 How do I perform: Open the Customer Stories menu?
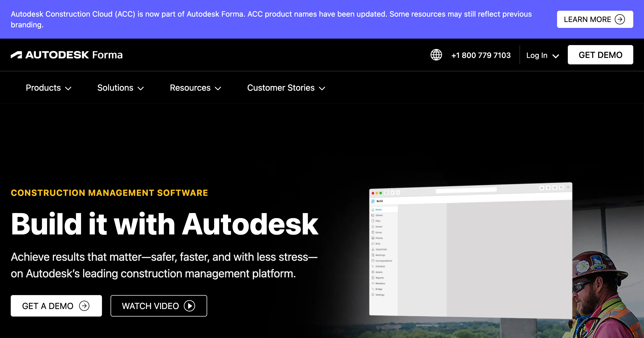(x=286, y=88)
